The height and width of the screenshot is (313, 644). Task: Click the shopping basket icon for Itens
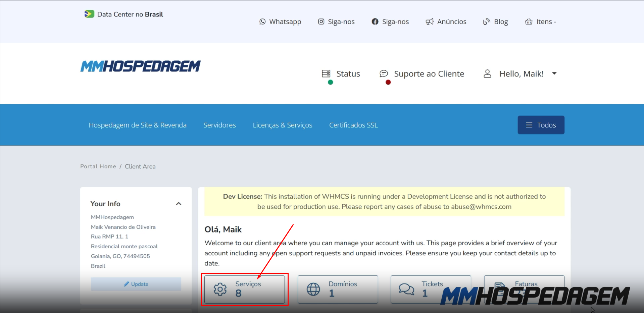529,22
